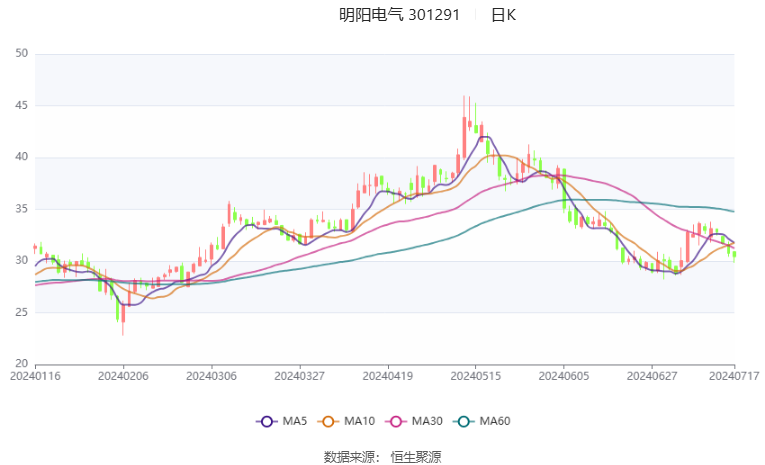Toggle the MA30 legend series
765x465 pixels.
[414, 421]
